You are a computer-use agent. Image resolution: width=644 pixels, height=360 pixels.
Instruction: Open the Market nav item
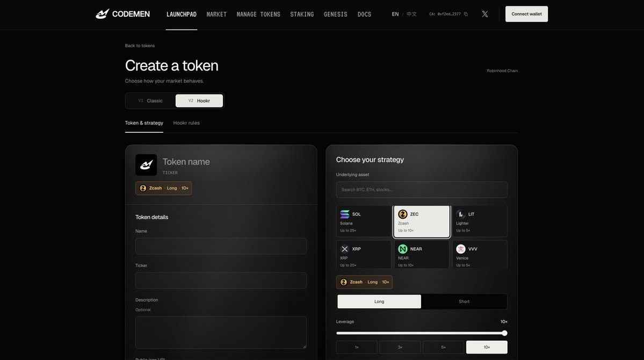216,15
